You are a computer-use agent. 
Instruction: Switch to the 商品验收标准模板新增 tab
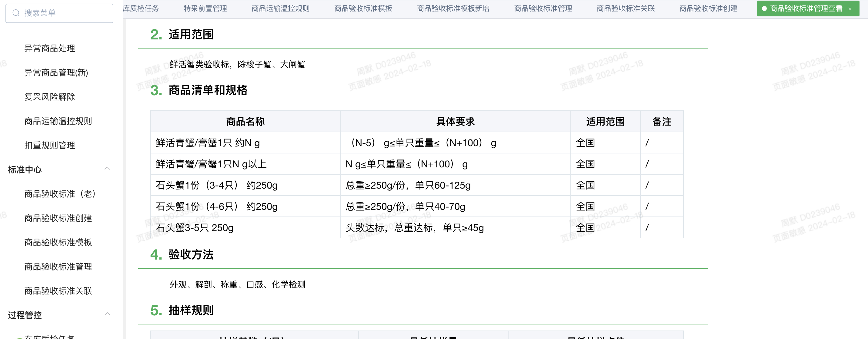pos(453,8)
